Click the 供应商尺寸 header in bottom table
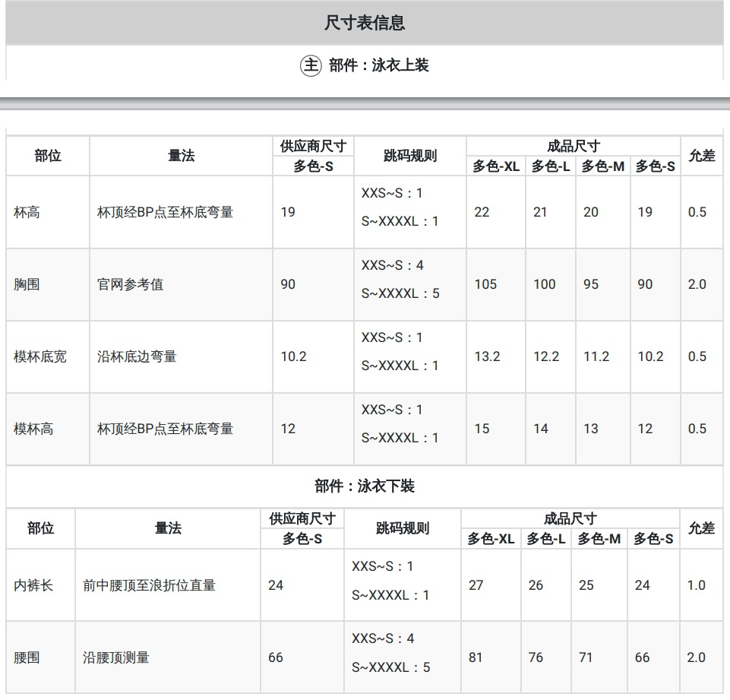The image size is (730, 700). [x=302, y=518]
